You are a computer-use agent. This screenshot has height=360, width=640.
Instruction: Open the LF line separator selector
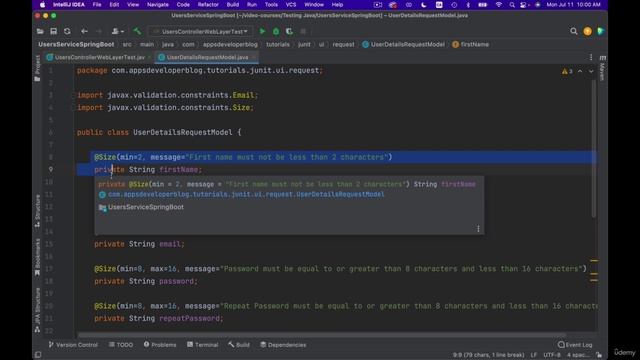tap(533, 355)
